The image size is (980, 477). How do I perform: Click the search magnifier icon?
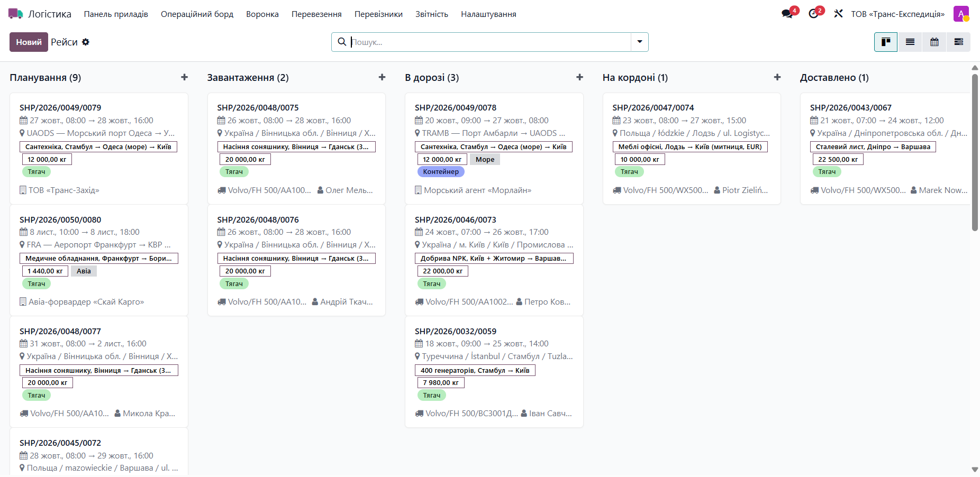[x=342, y=42]
